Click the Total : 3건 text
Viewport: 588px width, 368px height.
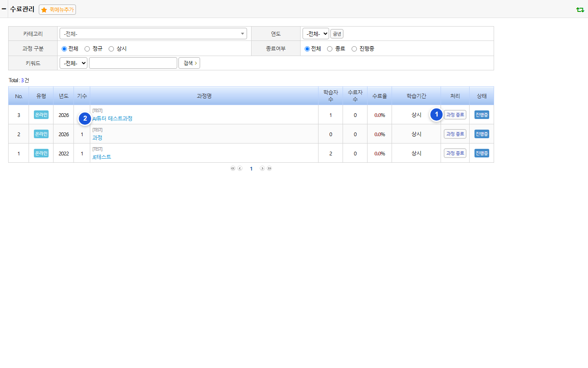click(19, 80)
